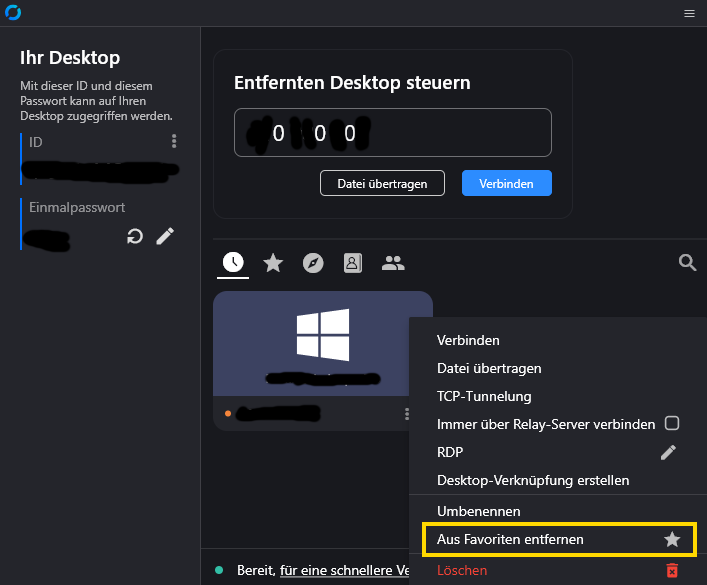
Task: Focus the remote ID input field
Action: tap(393, 133)
